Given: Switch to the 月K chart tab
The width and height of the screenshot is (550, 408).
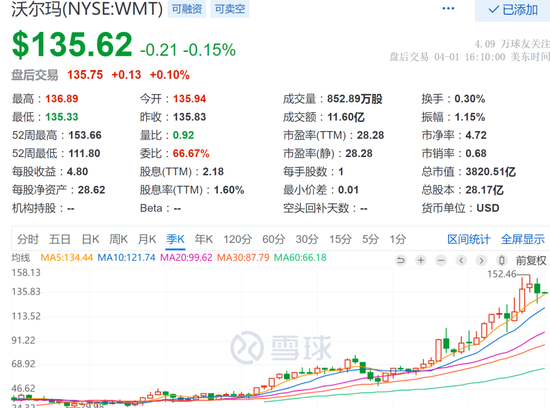Looking at the screenshot, I should pyautogui.click(x=147, y=239).
